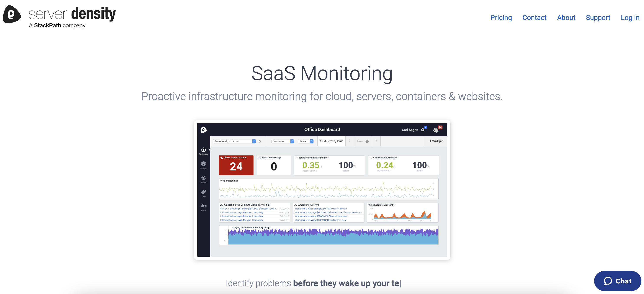This screenshot has width=644, height=294.
Task: Click the next time arrow
Action: (x=376, y=141)
